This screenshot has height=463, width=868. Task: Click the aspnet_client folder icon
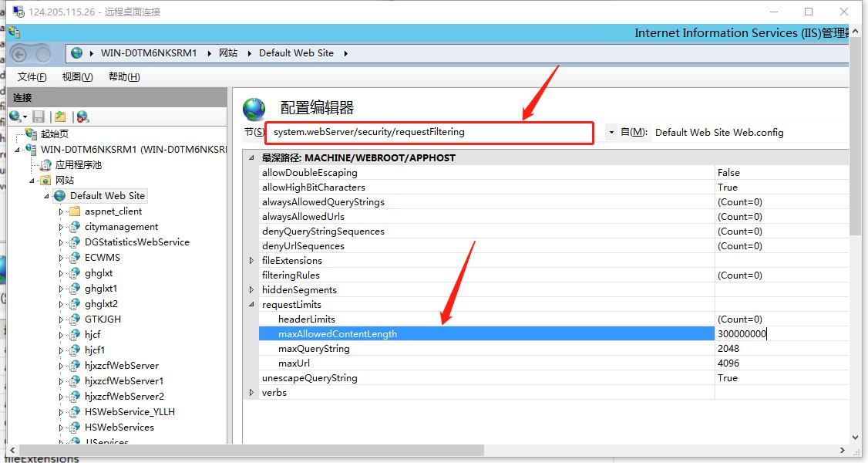click(75, 211)
